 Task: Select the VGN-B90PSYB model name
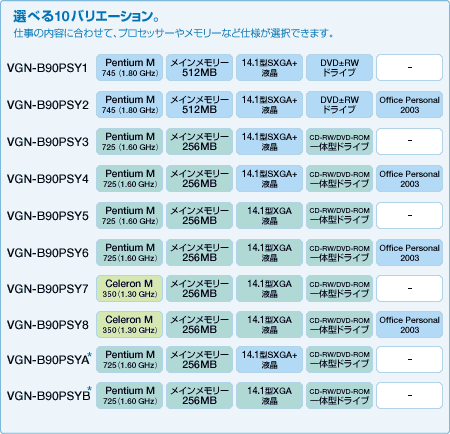(x=49, y=395)
